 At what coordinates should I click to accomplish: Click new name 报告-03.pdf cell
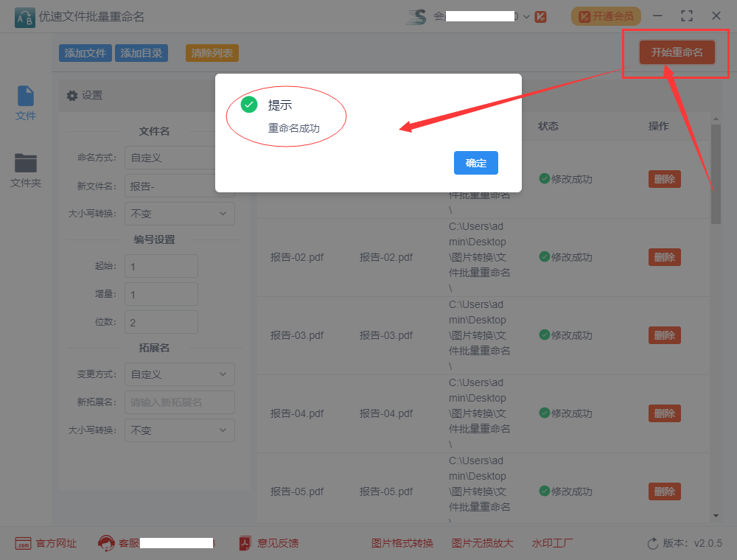click(x=386, y=335)
